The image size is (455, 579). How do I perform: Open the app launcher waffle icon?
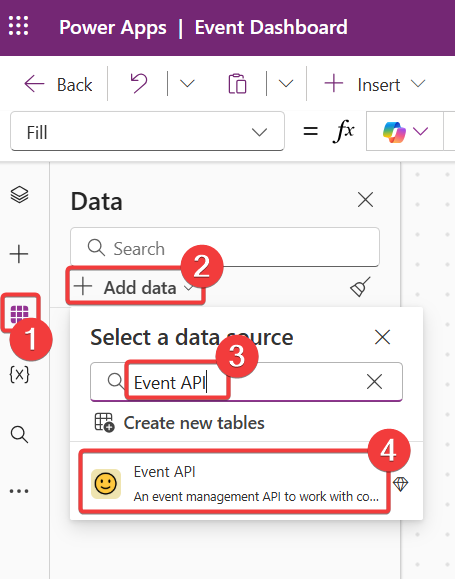(x=18, y=26)
